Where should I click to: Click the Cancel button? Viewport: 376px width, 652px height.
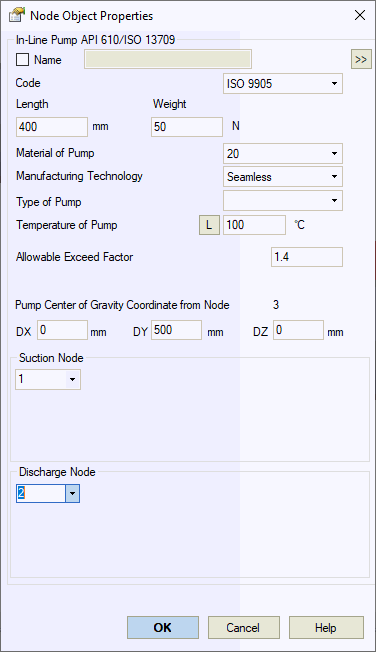243,627
